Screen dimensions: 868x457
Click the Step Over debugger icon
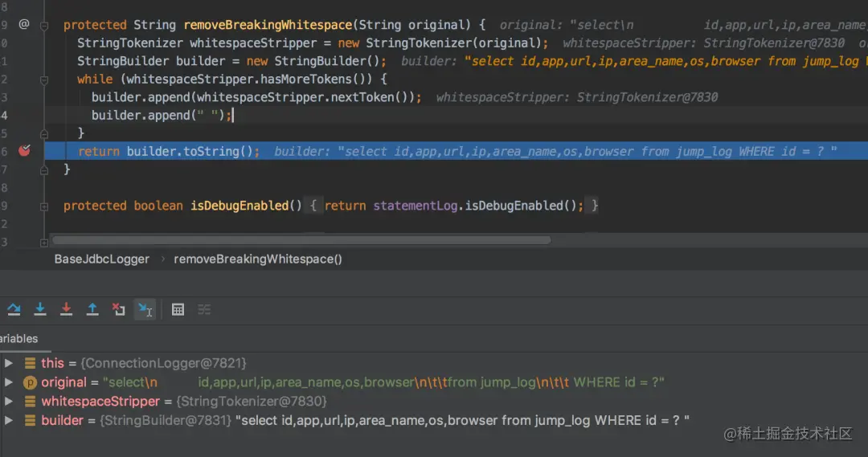(x=14, y=309)
